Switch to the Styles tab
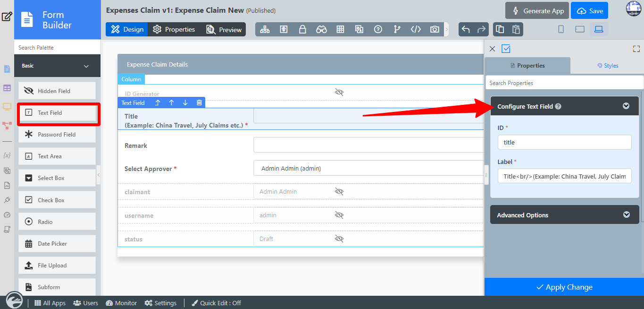Image resolution: width=644 pixels, height=309 pixels. coord(607,66)
